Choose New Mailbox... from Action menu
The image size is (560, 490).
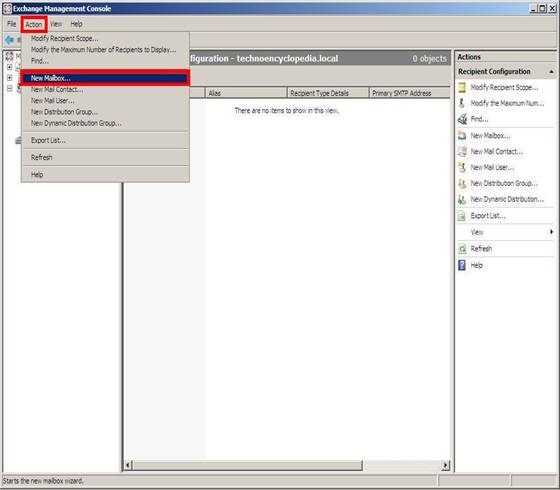105,78
